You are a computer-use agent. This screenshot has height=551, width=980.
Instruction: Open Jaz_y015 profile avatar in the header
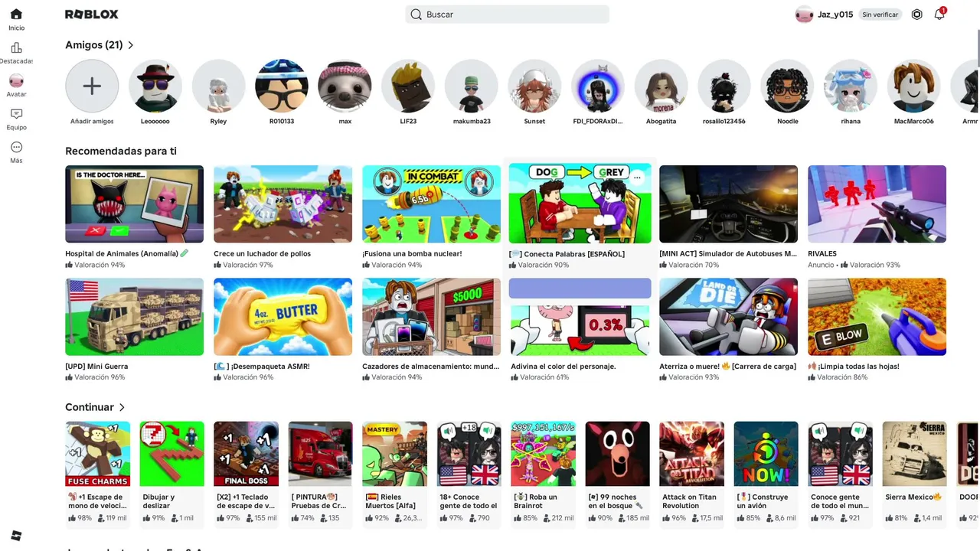click(x=804, y=15)
